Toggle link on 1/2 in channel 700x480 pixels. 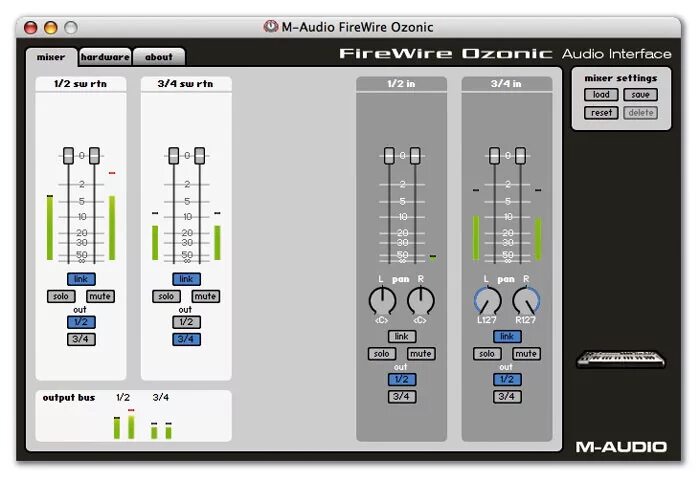tap(402, 336)
